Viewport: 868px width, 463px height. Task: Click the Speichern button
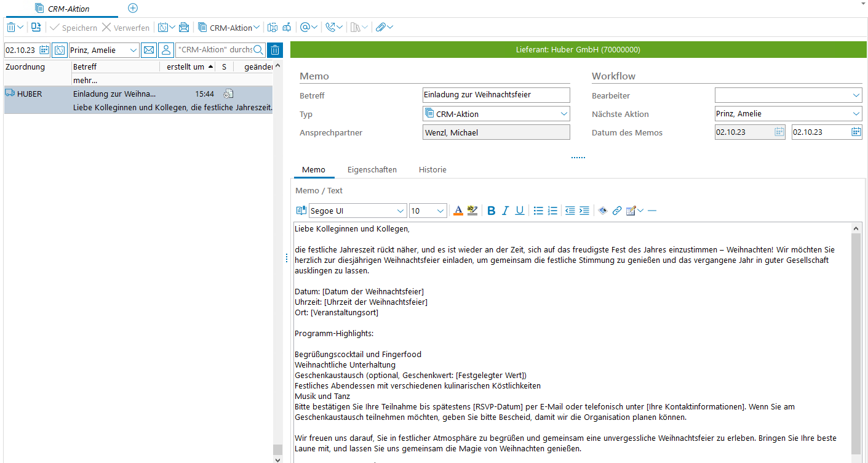[x=73, y=28]
